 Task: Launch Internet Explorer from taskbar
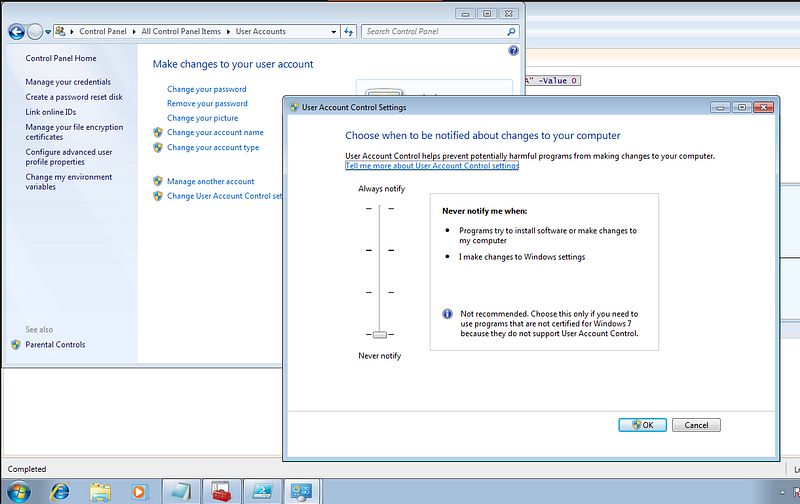[60, 491]
